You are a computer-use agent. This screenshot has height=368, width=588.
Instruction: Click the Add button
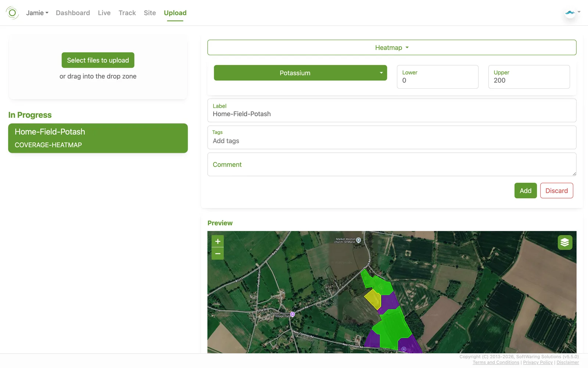[x=526, y=191]
